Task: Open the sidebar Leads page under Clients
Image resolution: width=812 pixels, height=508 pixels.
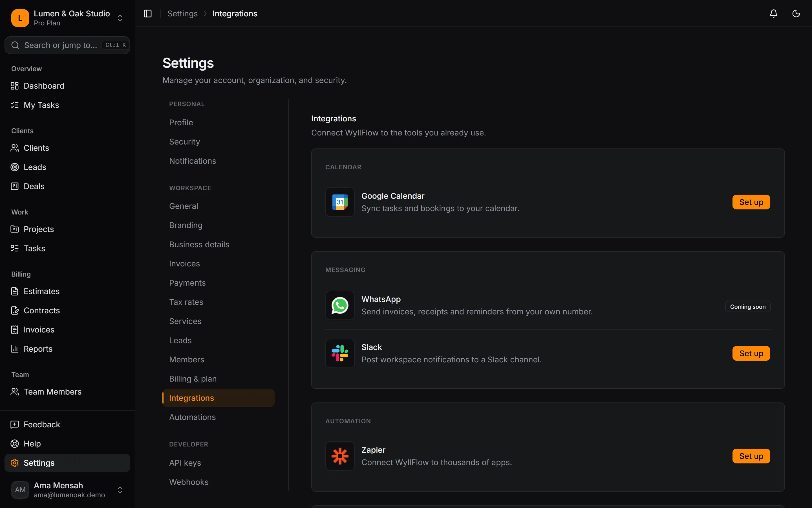Action: pos(67,167)
